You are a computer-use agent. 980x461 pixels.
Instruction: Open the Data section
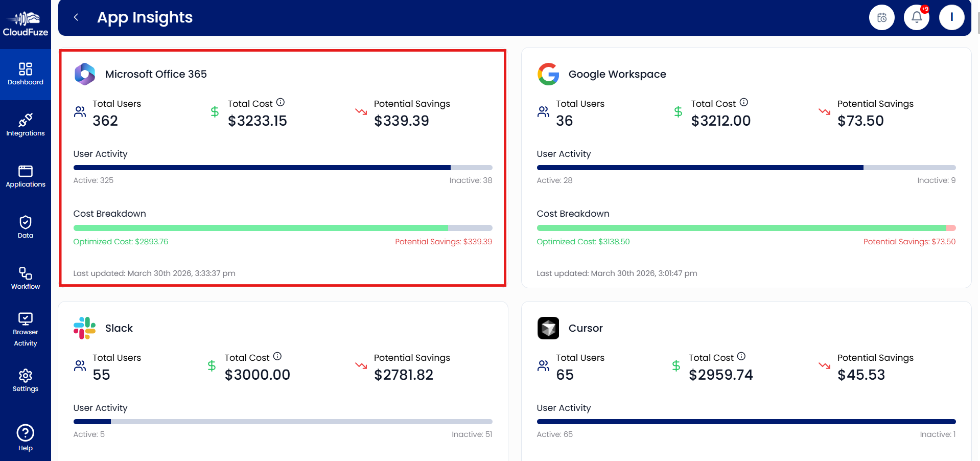(x=26, y=225)
